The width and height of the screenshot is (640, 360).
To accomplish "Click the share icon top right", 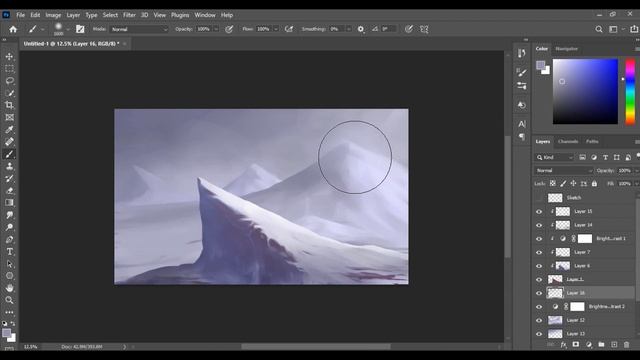I will tap(633, 29).
